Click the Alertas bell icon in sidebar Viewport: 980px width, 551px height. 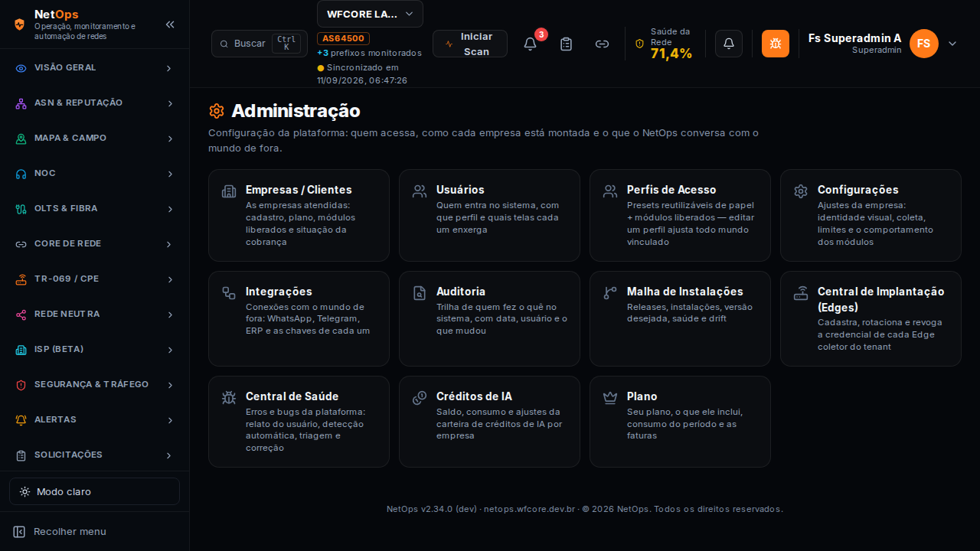(x=21, y=420)
